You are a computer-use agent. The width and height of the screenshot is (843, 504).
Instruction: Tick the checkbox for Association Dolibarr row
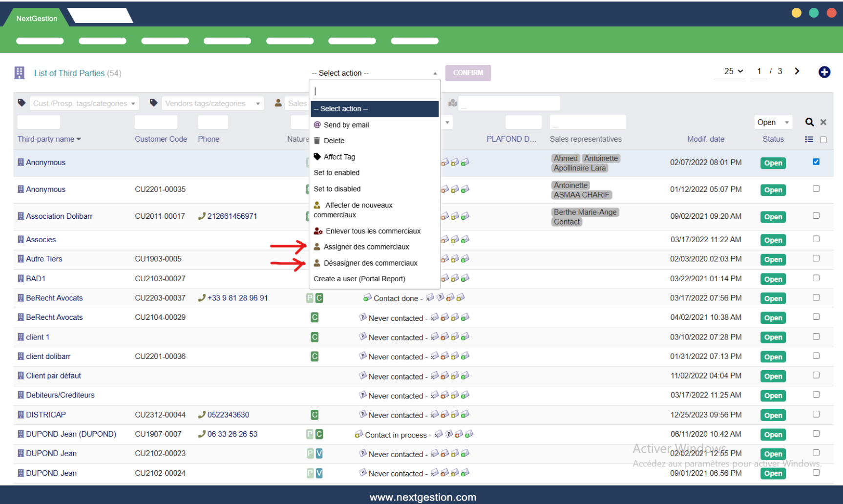(816, 215)
